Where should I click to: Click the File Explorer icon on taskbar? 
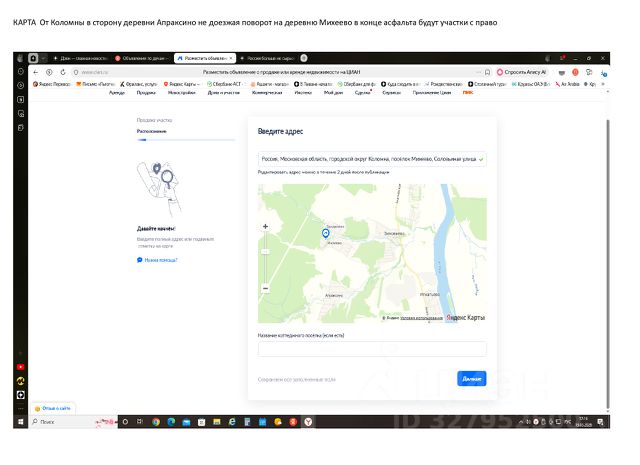click(216, 422)
